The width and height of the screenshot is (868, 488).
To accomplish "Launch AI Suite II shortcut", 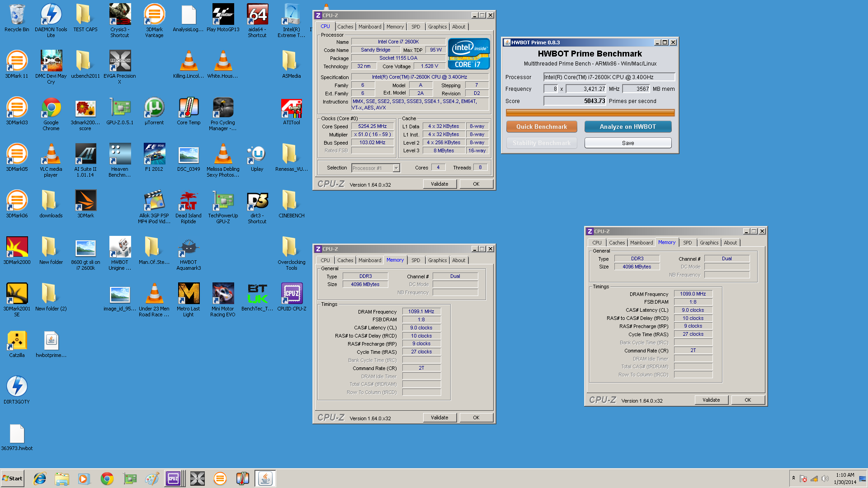I will tap(85, 160).
